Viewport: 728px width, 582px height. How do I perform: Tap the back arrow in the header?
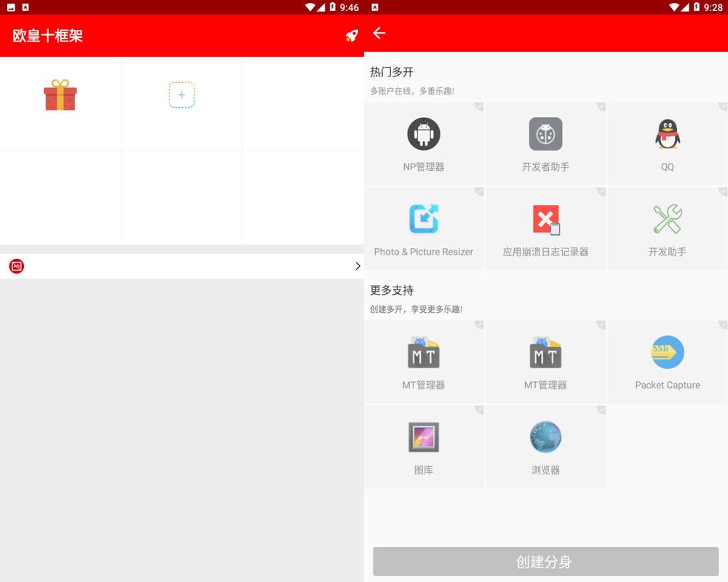coord(379,33)
